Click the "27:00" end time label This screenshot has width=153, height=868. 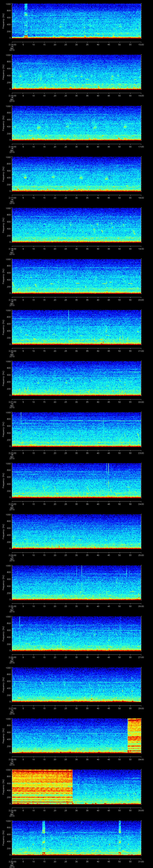coord(141,657)
